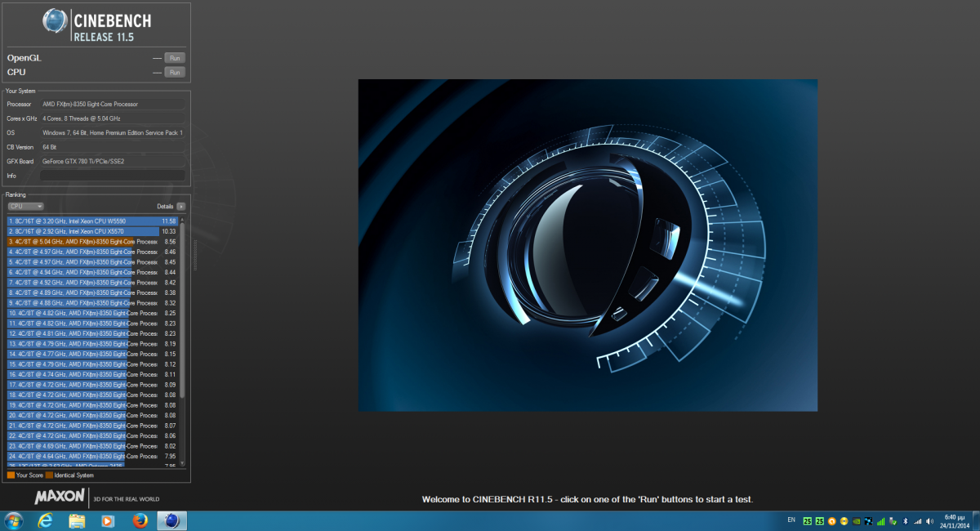
Task: Select rank 6 entry at 4.94 GHz
Action: click(x=93, y=273)
